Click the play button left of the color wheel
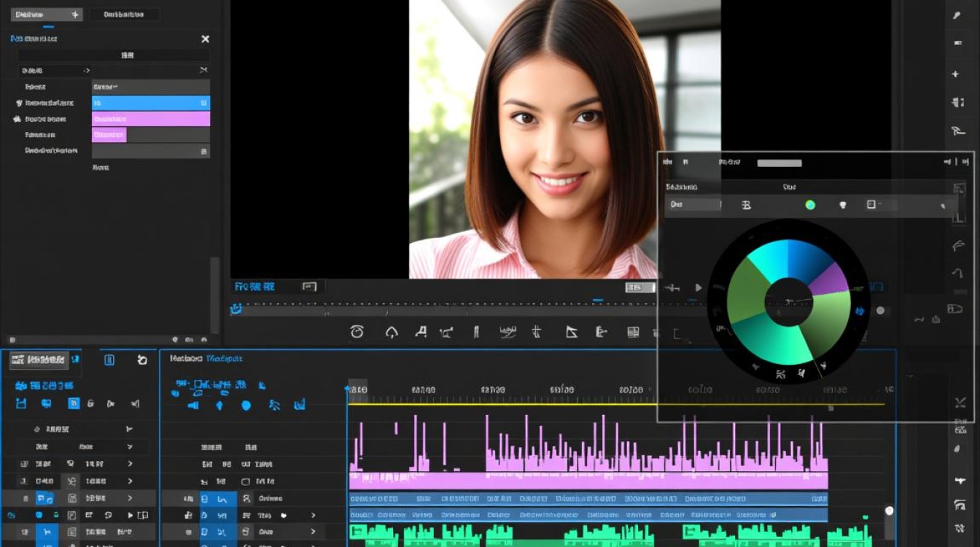980x547 pixels. 698,288
